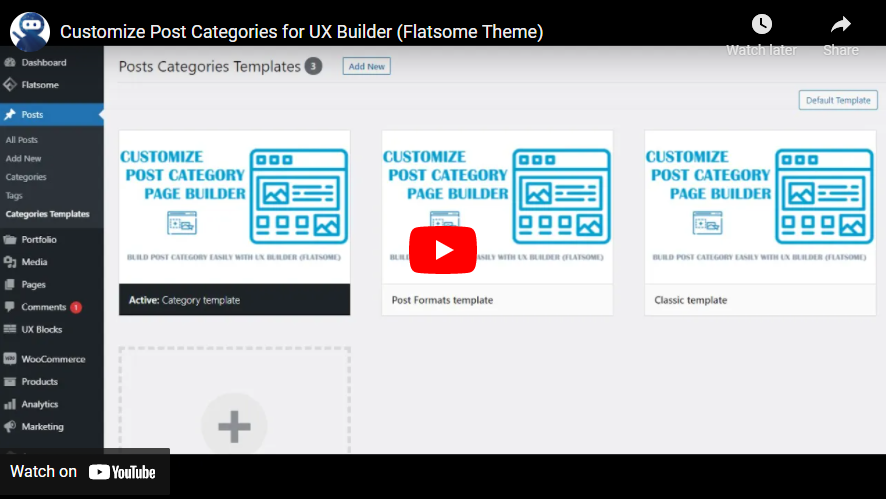Click Add New in Posts submenu
The width and height of the screenshot is (886, 499).
click(23, 158)
